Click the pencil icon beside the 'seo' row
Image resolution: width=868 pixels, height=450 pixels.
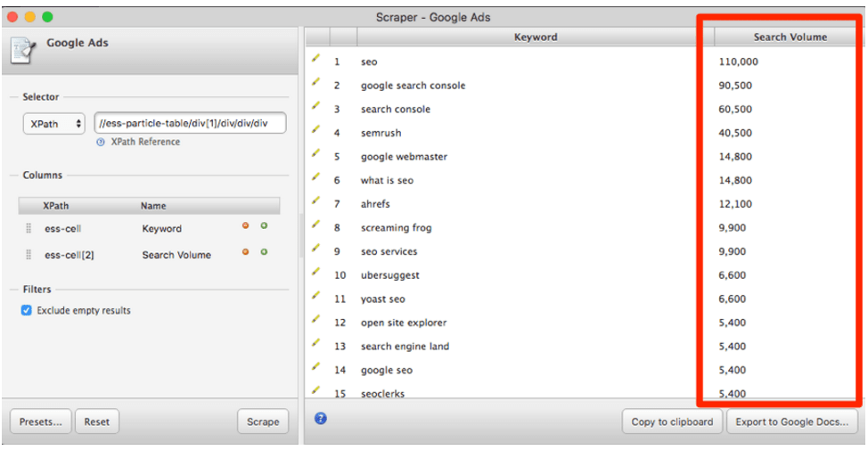point(315,58)
